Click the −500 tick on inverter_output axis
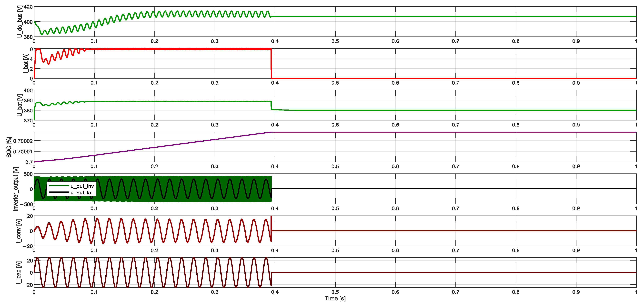Image resolution: width=644 pixels, height=308 pixels. pos(27,204)
